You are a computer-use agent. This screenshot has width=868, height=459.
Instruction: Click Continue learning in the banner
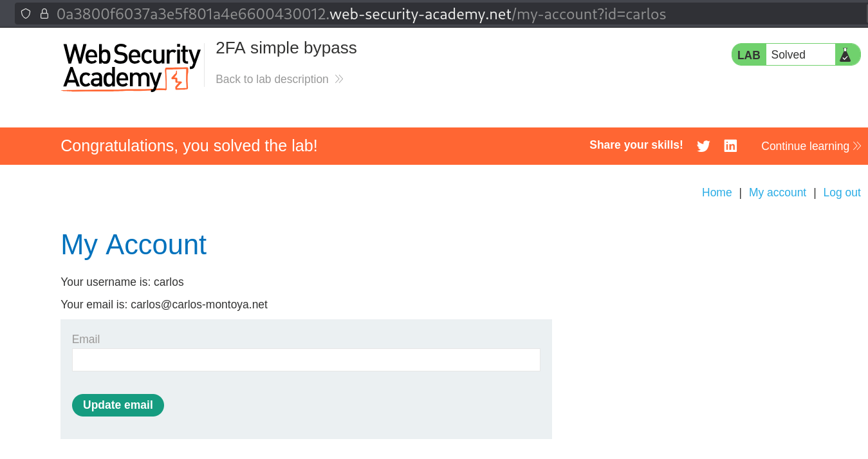[804, 145]
